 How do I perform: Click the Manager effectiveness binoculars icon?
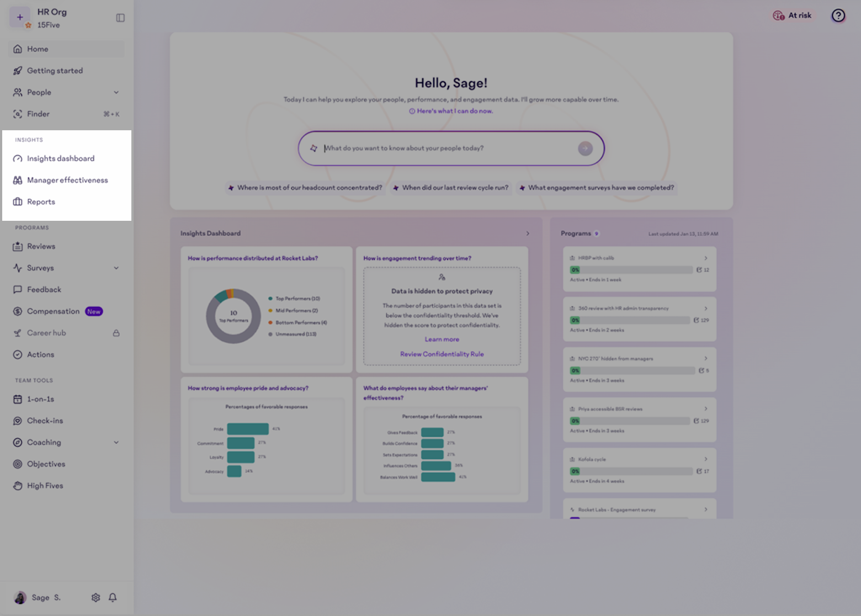point(18,180)
